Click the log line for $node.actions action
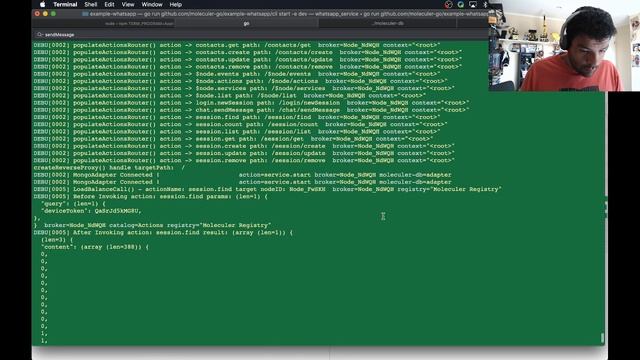This screenshot has width=640, height=360. pyautogui.click(x=240, y=81)
